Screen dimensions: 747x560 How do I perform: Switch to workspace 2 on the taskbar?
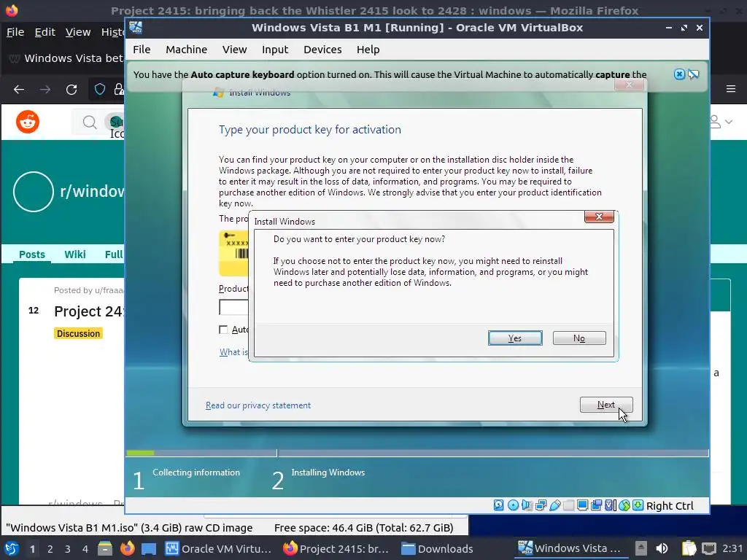50,549
